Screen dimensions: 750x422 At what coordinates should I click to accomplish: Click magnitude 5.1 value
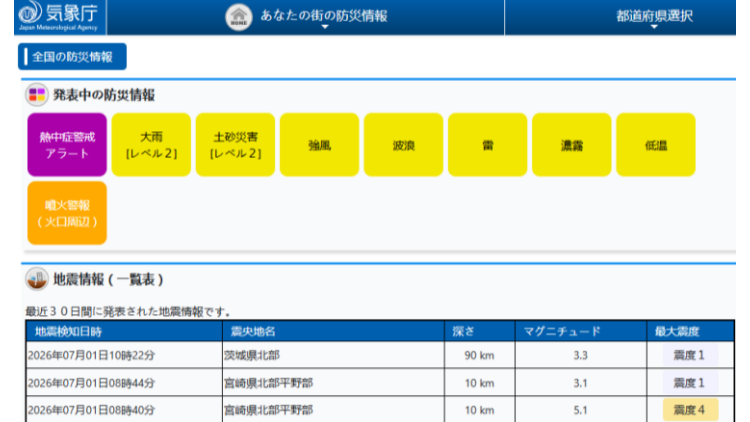point(580,410)
